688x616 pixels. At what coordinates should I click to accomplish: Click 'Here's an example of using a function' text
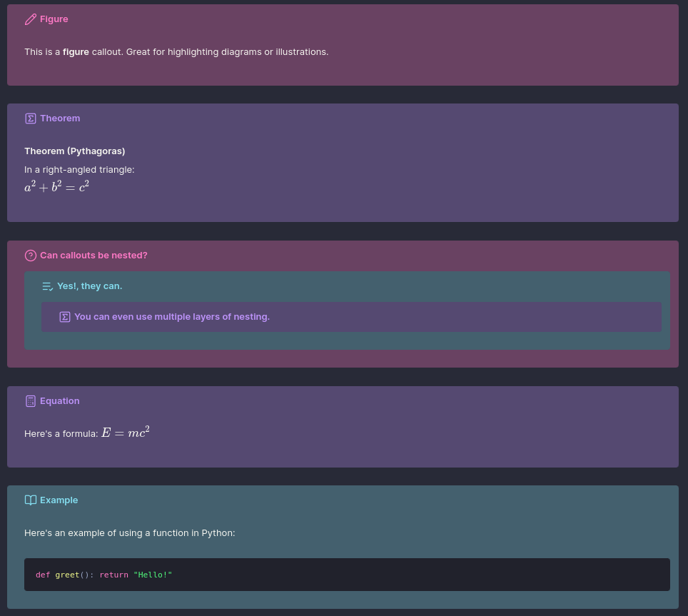pos(129,533)
